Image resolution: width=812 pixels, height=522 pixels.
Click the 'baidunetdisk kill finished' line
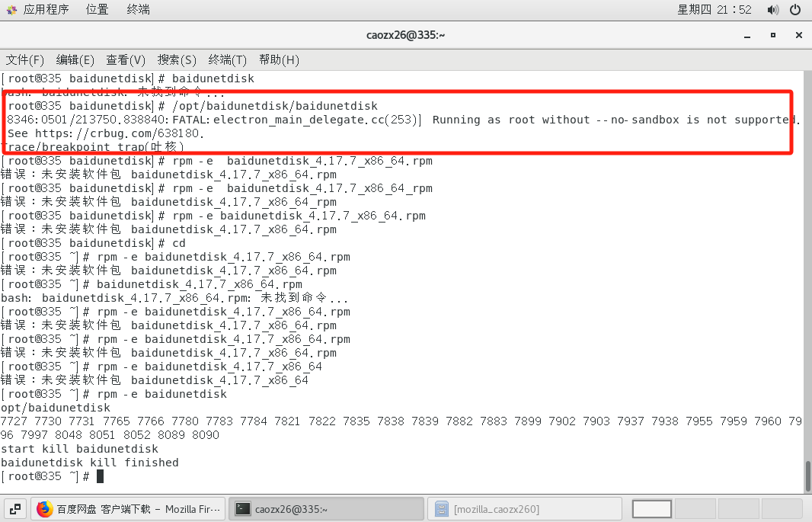point(90,463)
